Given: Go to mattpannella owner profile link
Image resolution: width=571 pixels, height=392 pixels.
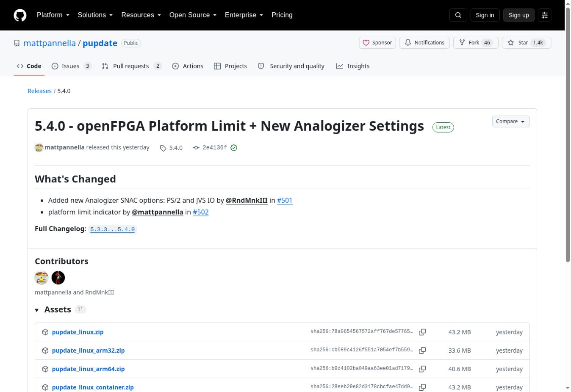Looking at the screenshot, I should tap(50, 43).
